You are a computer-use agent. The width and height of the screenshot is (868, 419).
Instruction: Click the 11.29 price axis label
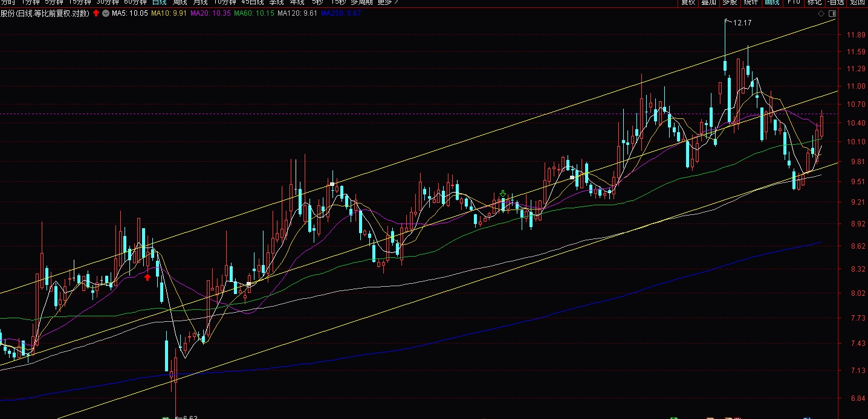857,69
